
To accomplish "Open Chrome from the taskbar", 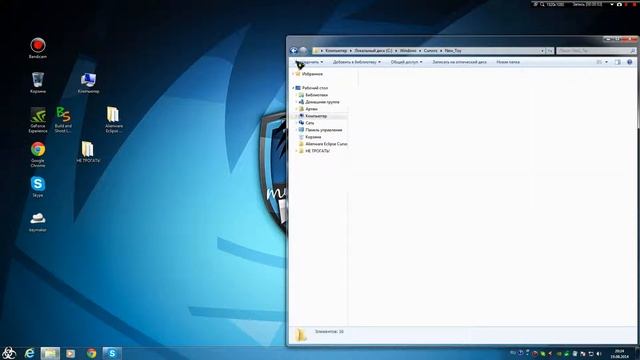I will click(x=91, y=353).
